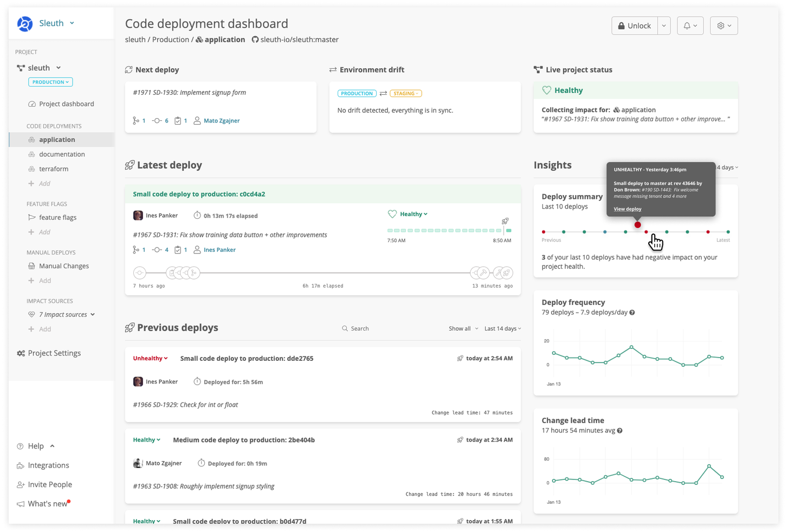The height and width of the screenshot is (532, 788).
Task: Click the PRODUCTION tag in Environment drift
Action: 357,93
